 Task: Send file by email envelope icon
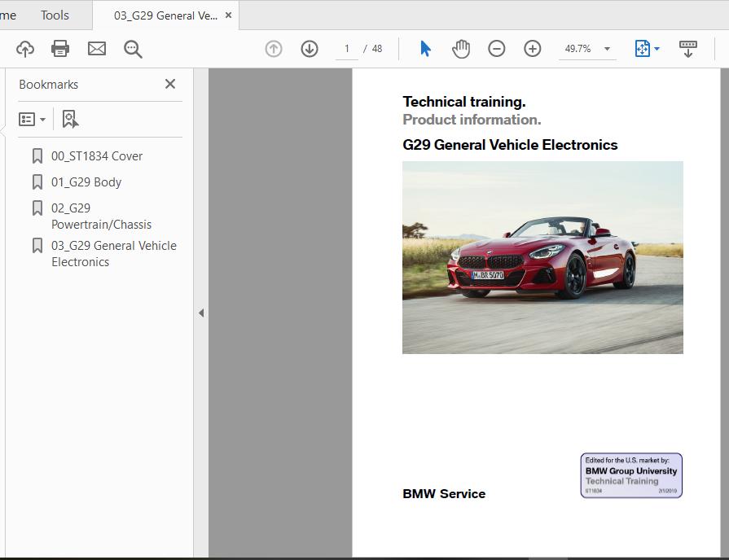pos(97,49)
